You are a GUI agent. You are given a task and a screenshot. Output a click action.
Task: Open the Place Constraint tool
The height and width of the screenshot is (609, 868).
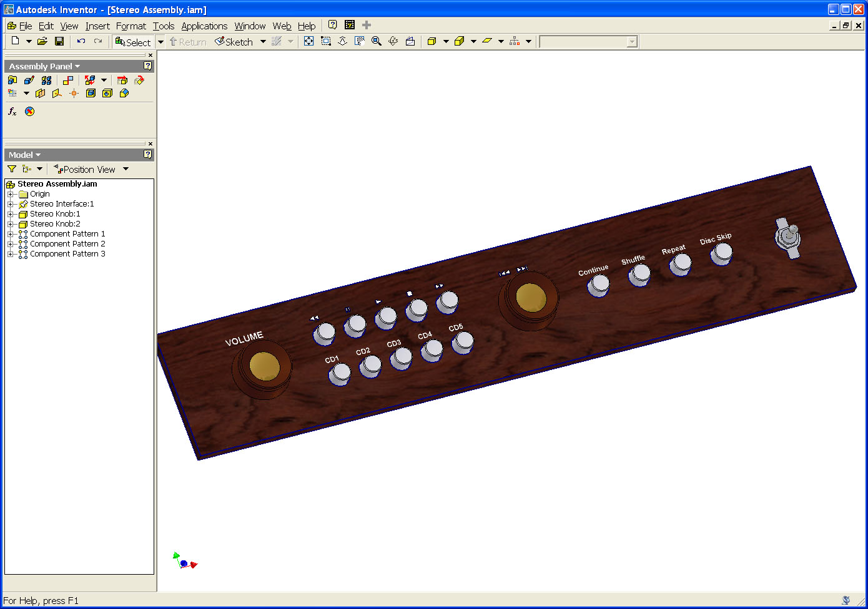[68, 80]
